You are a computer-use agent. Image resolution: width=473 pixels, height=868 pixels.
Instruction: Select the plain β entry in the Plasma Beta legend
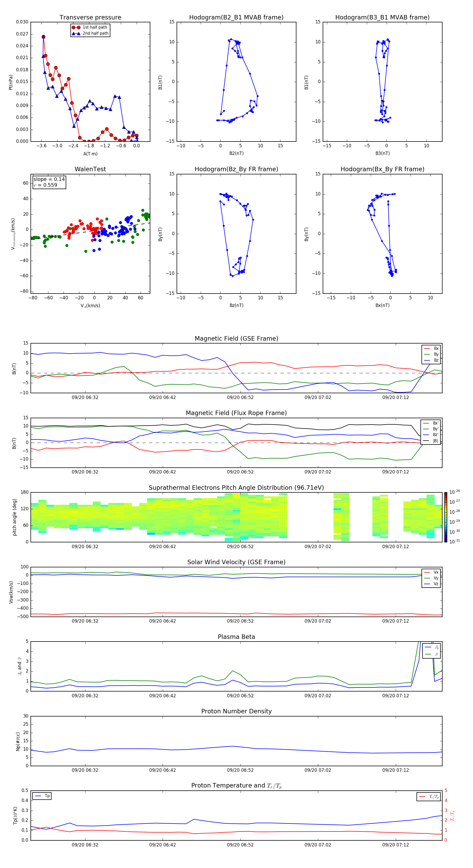432,654
